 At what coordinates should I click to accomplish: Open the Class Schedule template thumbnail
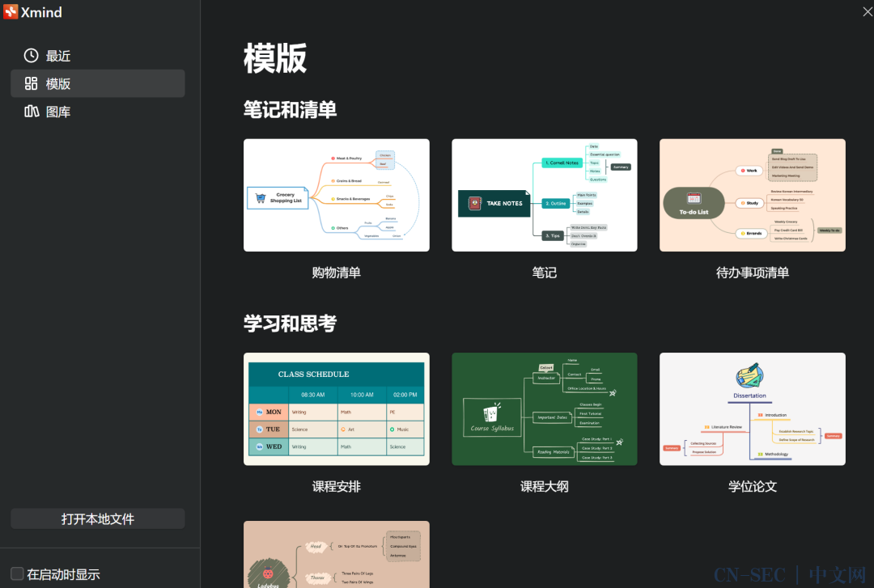336,409
